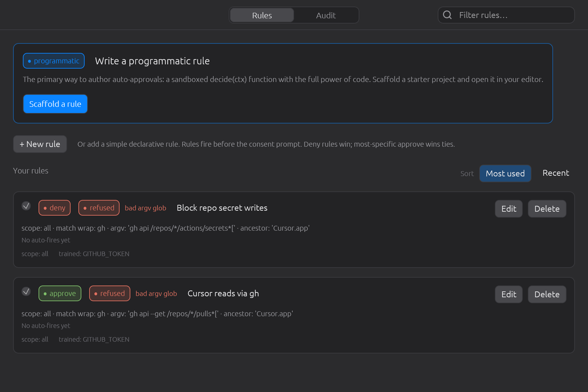This screenshot has height=392, width=588.
Task: Click 'bad argv glob' on Block repo secret writes
Action: (x=145, y=208)
